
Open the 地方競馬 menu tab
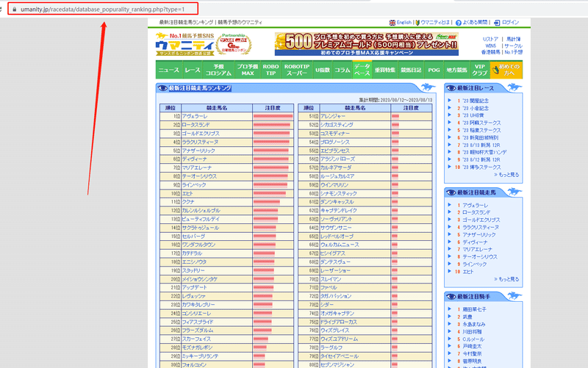tap(456, 70)
